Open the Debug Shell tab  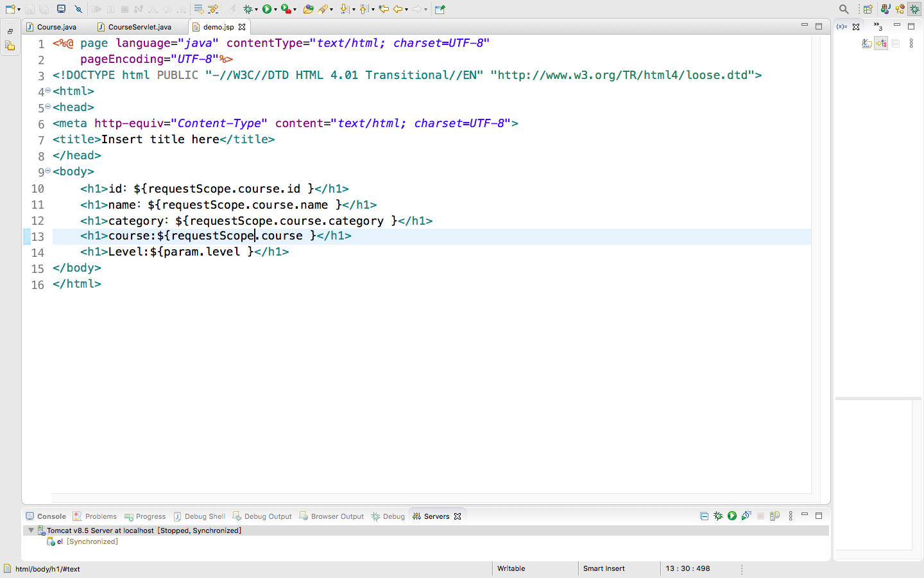(200, 516)
